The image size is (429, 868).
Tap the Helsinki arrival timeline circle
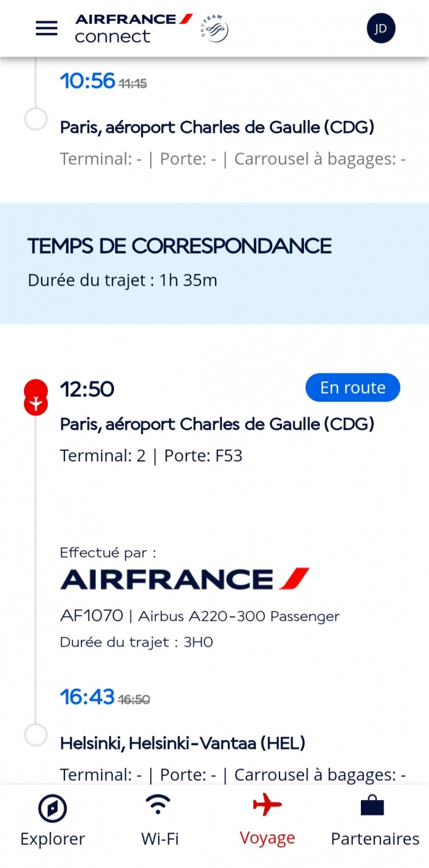(36, 734)
